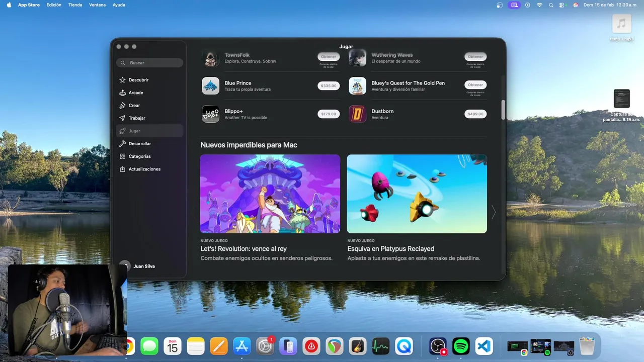Buy Dustborn for $499.00
Viewport: 644px width, 362px height.
(475, 114)
